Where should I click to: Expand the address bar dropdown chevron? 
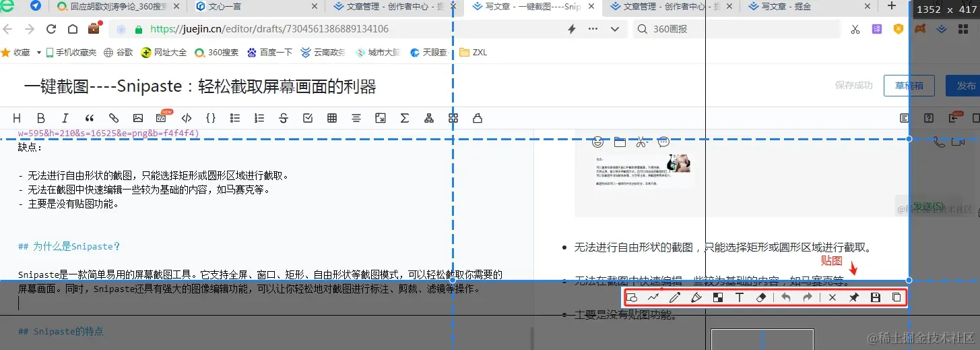614,29
